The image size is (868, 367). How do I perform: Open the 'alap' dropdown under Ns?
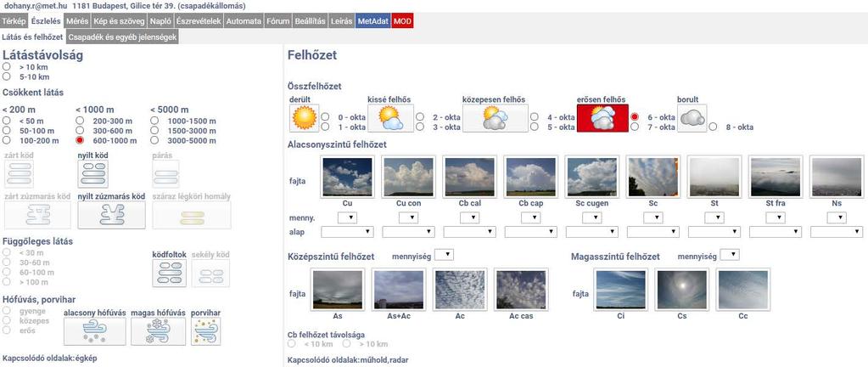point(837,232)
